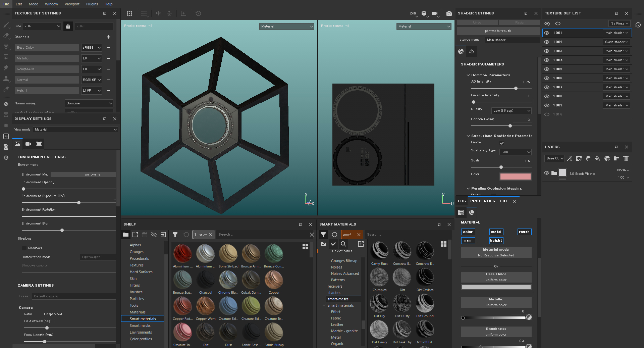Screen dimensions: 644x348
Task: Add a fill layer in Layers panel
Action: tap(598, 158)
